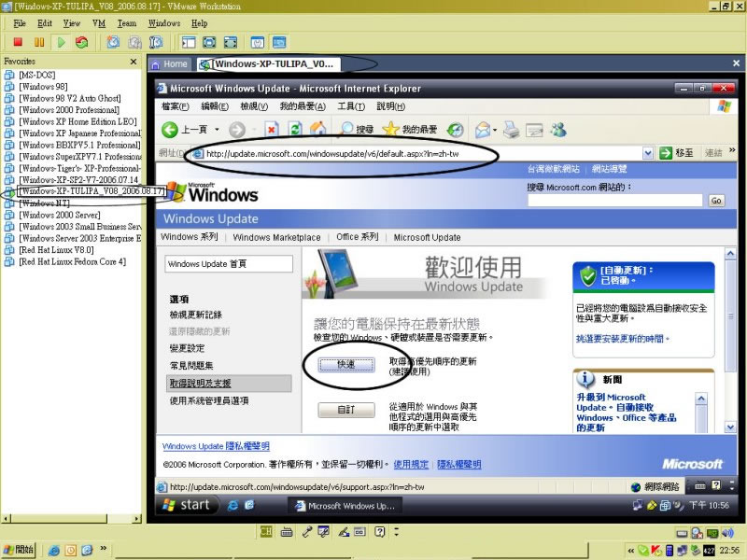
Task: Open the Microsoft Update site tab
Action: click(427, 237)
